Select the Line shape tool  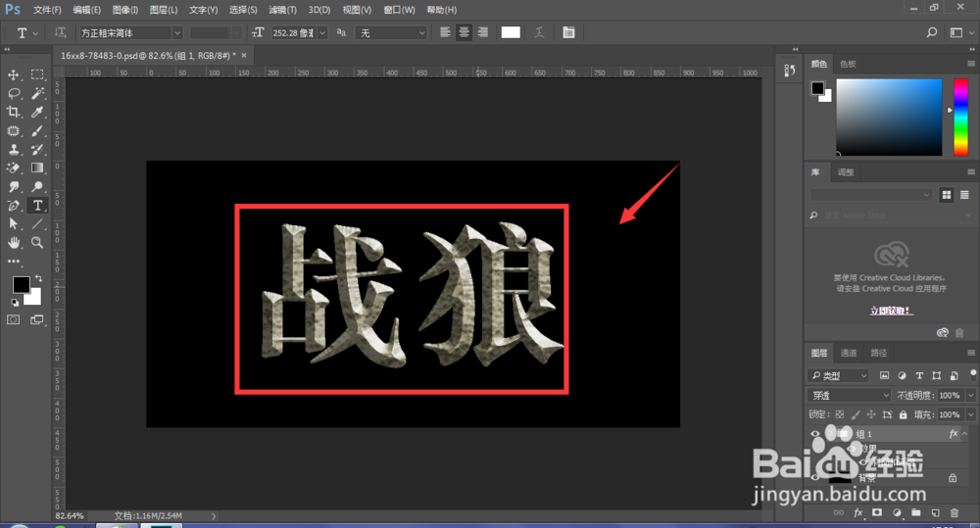point(37,223)
